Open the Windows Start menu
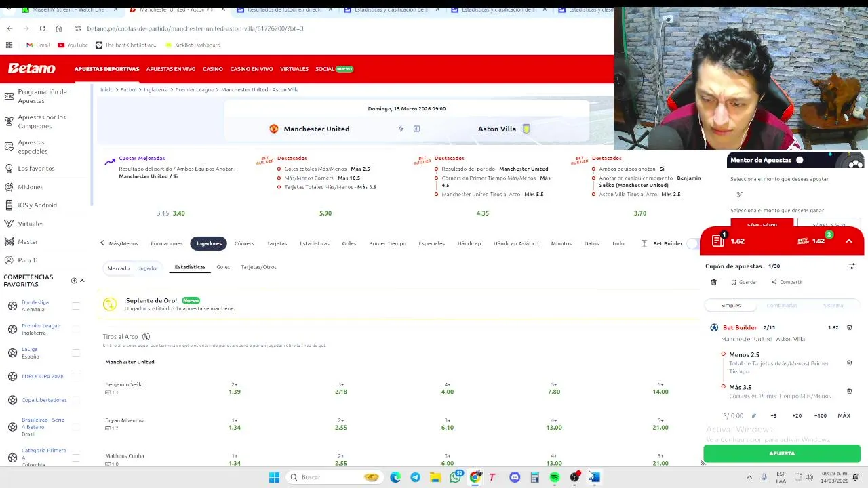Screen dimensions: 868x488 [274, 477]
